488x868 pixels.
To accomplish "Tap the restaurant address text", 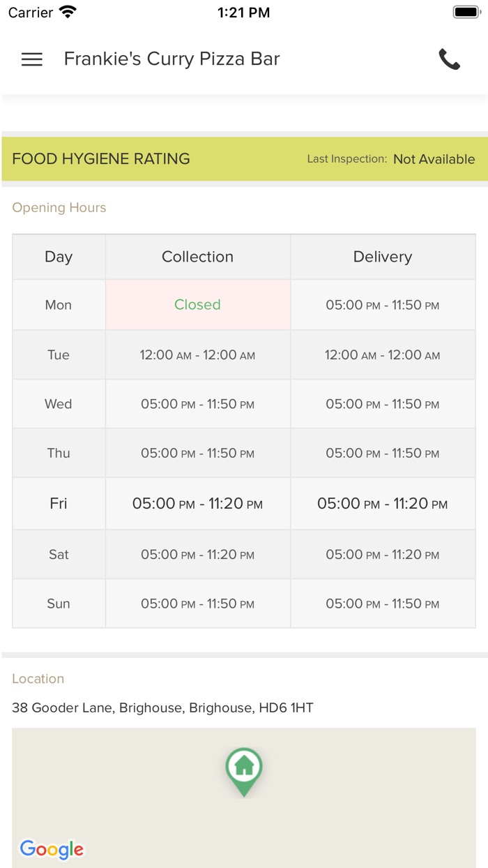I will pos(162,708).
